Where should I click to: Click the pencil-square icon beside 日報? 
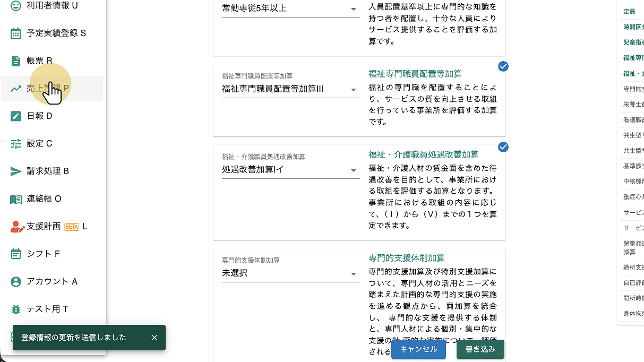pyautogui.click(x=16, y=116)
